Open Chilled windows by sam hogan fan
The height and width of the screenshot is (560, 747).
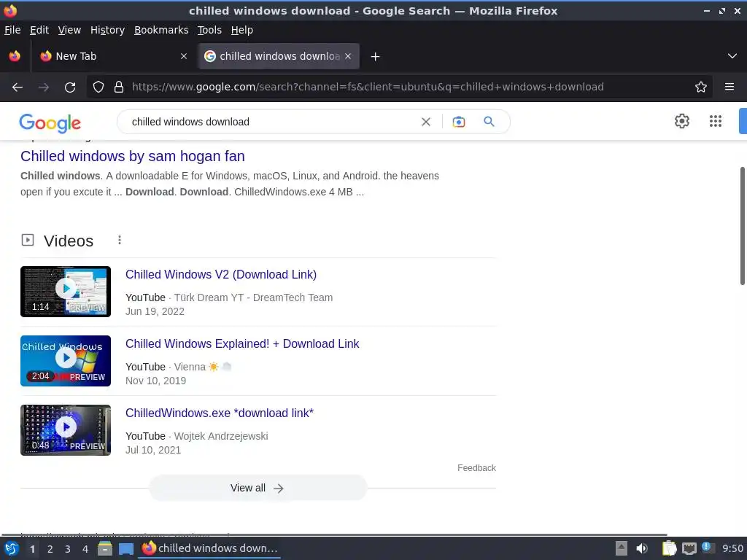point(133,156)
